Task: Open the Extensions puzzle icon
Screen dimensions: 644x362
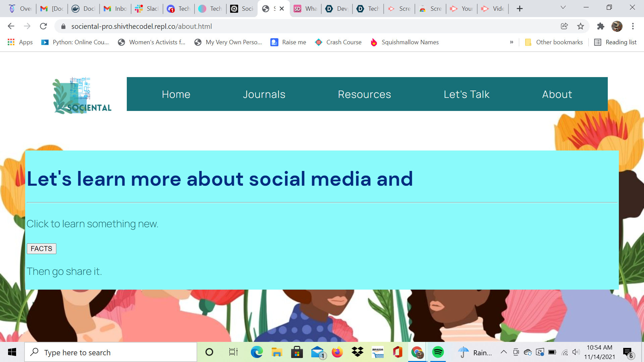Action: 600,26
